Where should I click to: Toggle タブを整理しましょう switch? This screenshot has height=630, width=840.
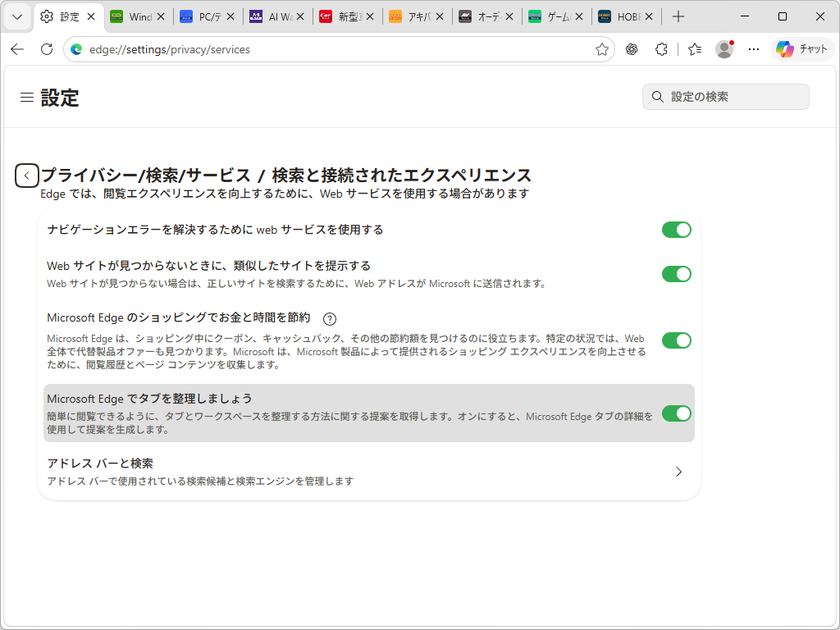tap(677, 413)
